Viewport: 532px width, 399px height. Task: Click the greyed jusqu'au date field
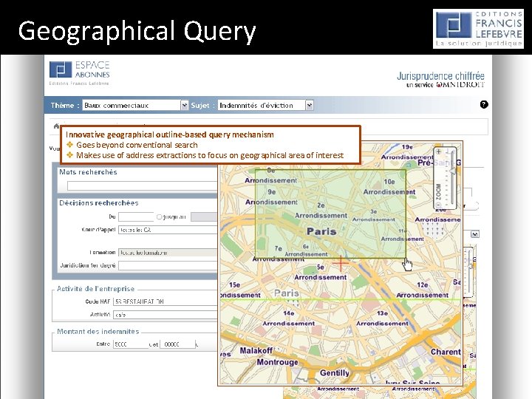204,216
